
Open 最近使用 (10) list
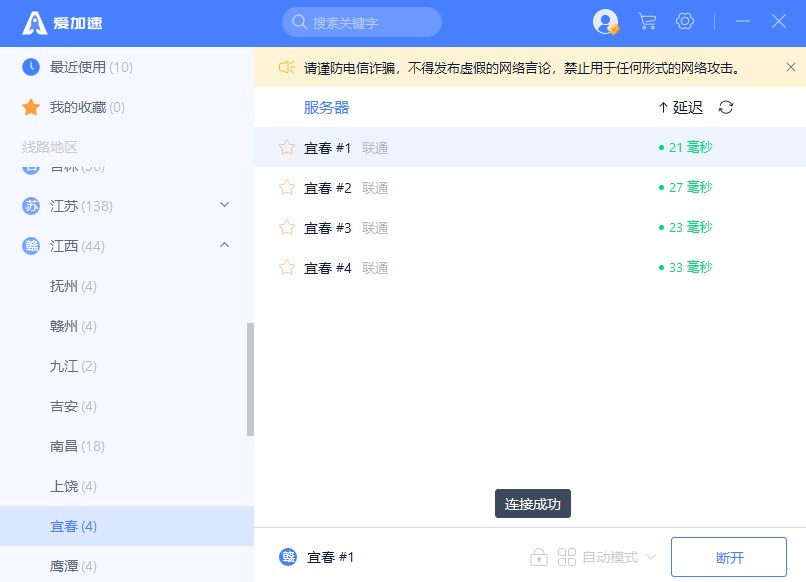tap(127, 67)
